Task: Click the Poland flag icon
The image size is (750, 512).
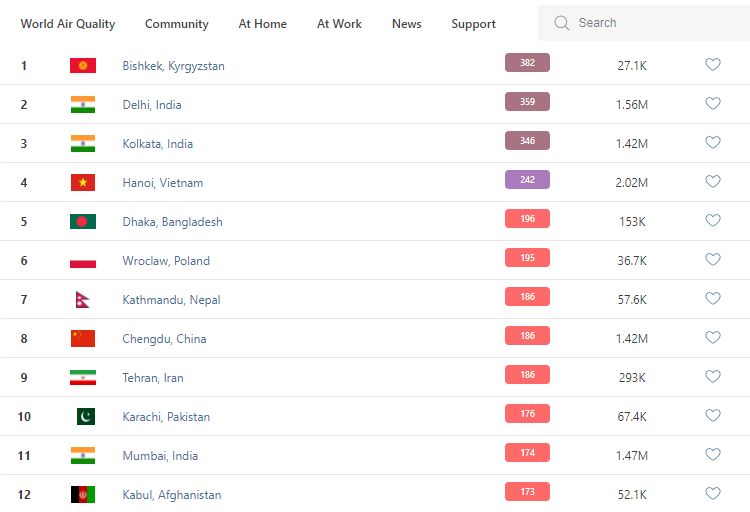Action: tap(83, 261)
